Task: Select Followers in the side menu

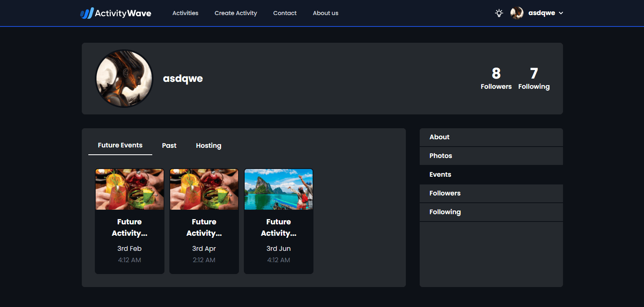Action: (x=491, y=193)
